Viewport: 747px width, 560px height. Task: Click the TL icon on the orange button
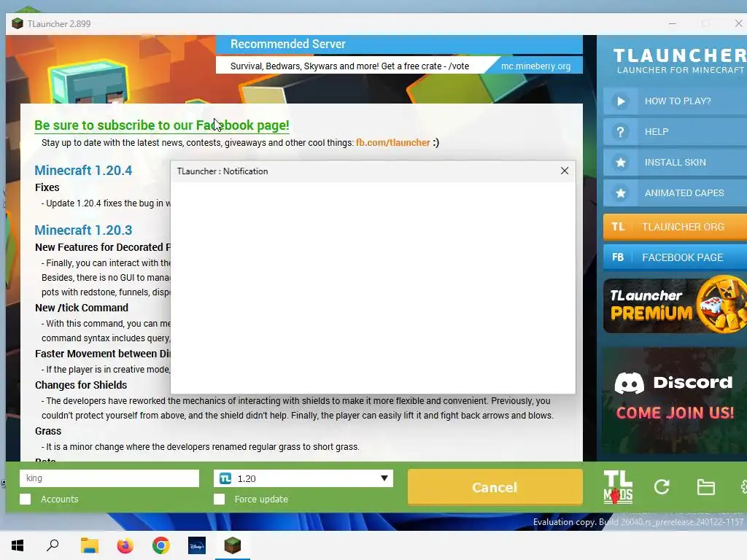pos(618,227)
